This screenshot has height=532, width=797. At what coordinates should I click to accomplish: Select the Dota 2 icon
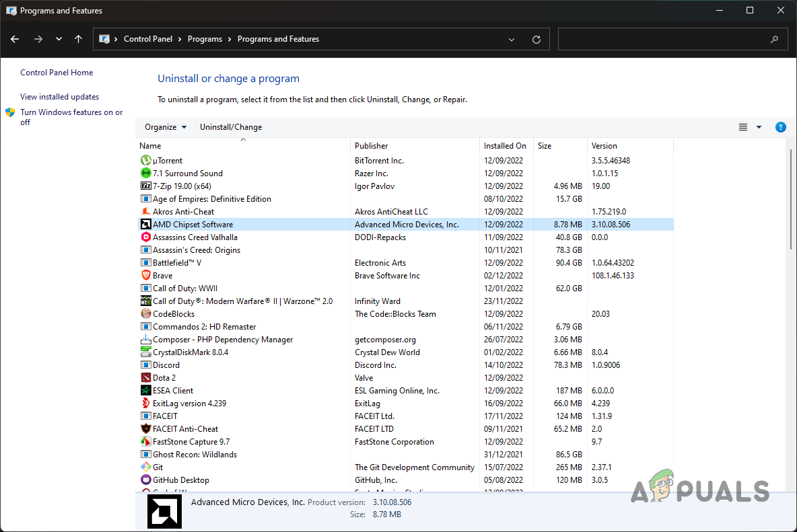[145, 377]
